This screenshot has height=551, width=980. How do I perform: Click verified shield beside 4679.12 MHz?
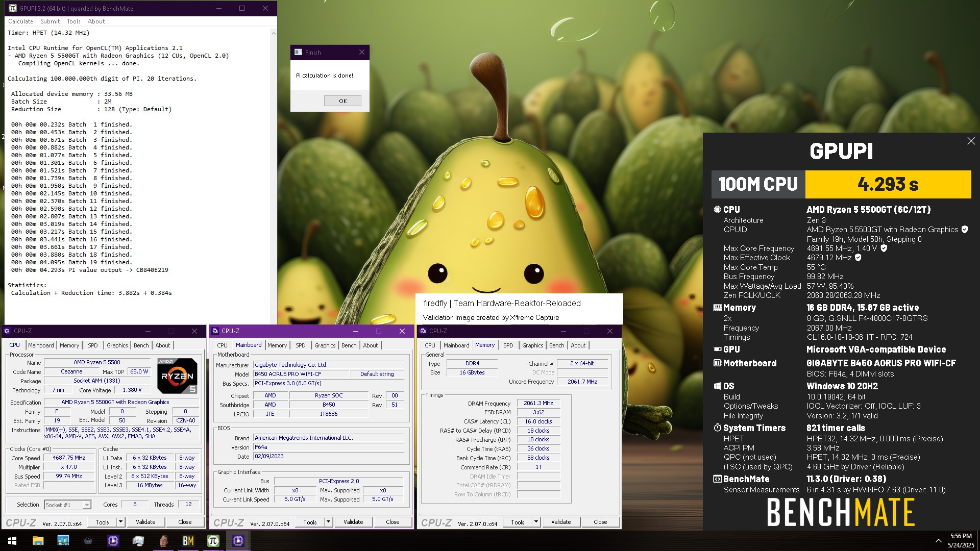click(x=858, y=258)
